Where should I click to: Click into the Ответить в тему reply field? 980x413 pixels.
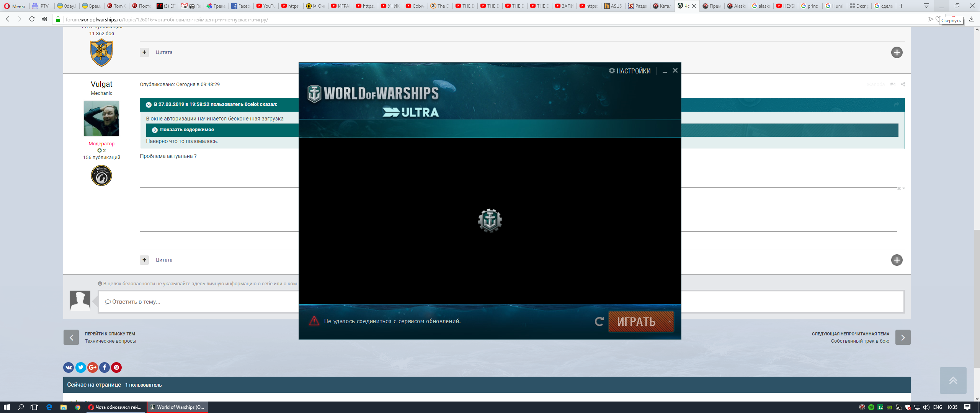click(x=501, y=302)
